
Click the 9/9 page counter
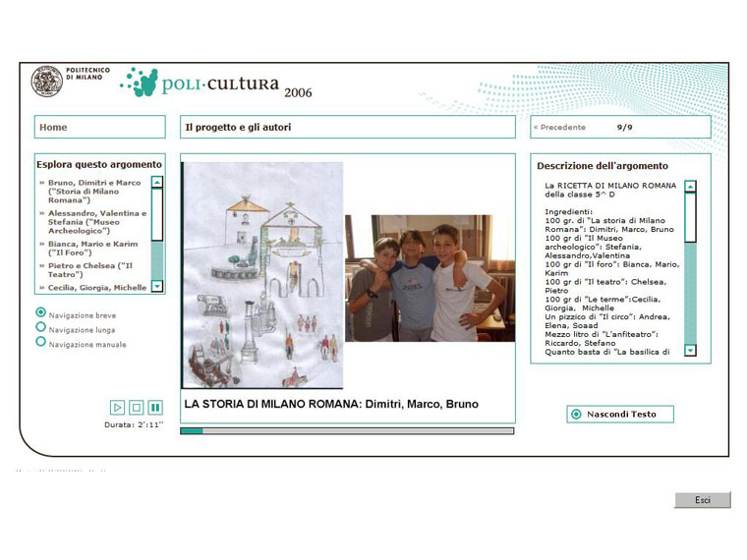click(624, 127)
